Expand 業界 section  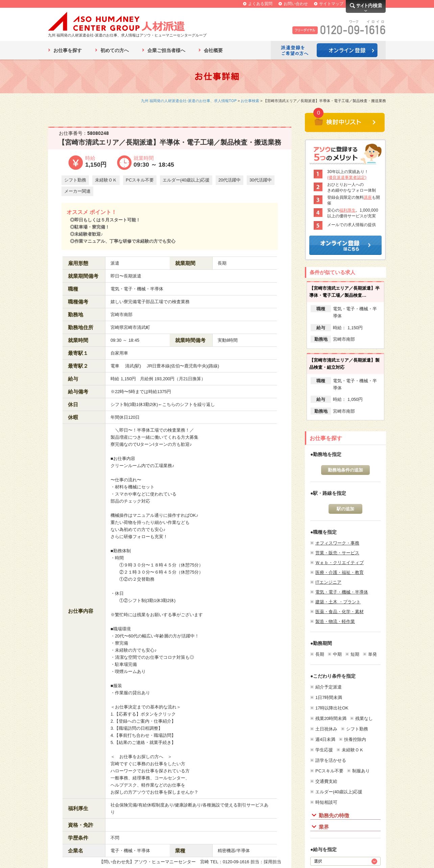(345, 827)
